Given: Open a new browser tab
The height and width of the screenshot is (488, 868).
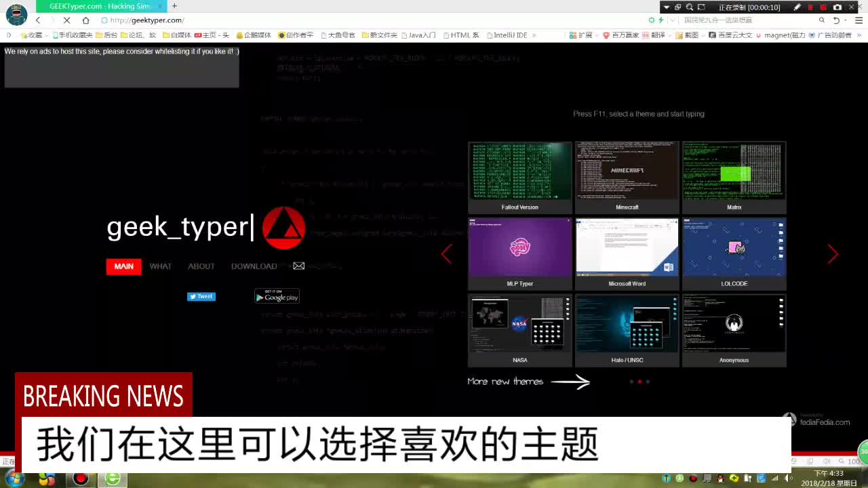Looking at the screenshot, I should click(x=174, y=6).
